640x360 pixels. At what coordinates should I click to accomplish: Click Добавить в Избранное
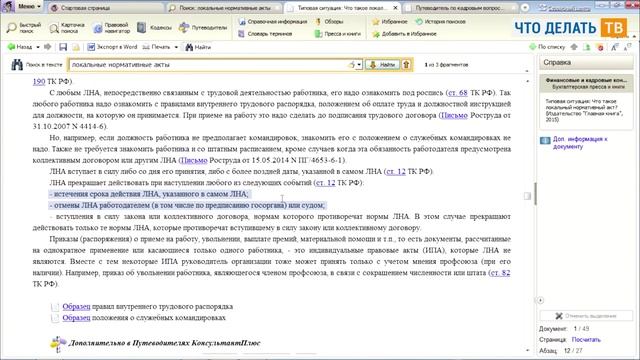[404, 34]
